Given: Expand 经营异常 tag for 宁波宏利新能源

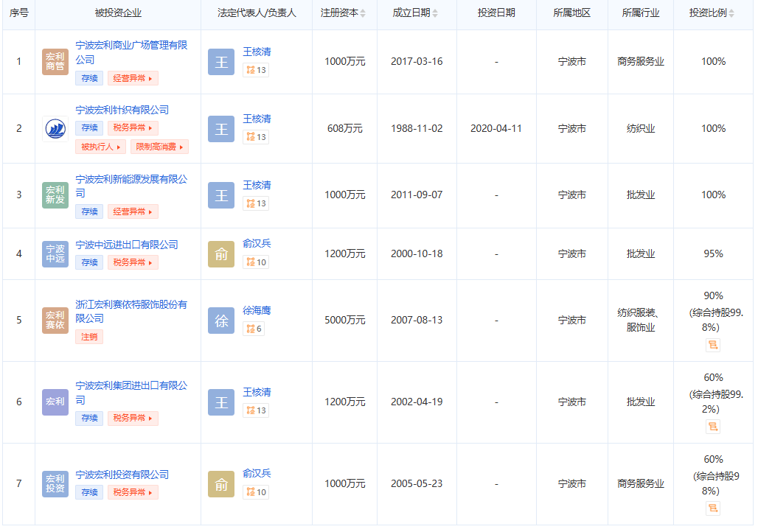Looking at the screenshot, I should click(133, 211).
